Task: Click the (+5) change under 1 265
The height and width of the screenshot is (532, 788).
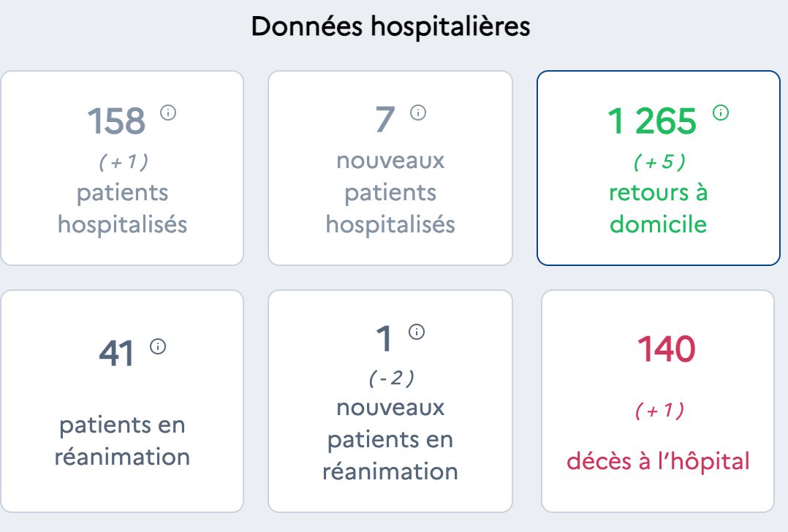Action: point(658,162)
